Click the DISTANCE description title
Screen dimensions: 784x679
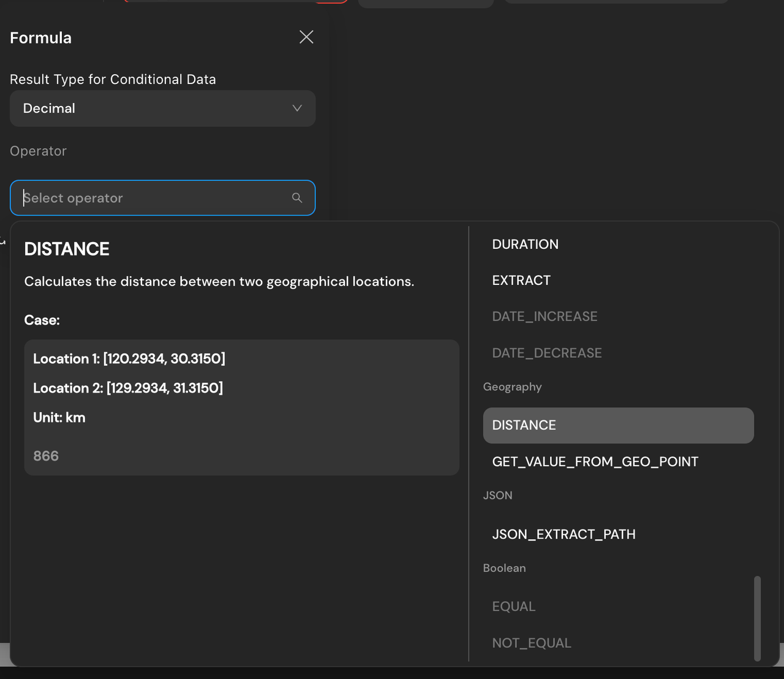[67, 249]
